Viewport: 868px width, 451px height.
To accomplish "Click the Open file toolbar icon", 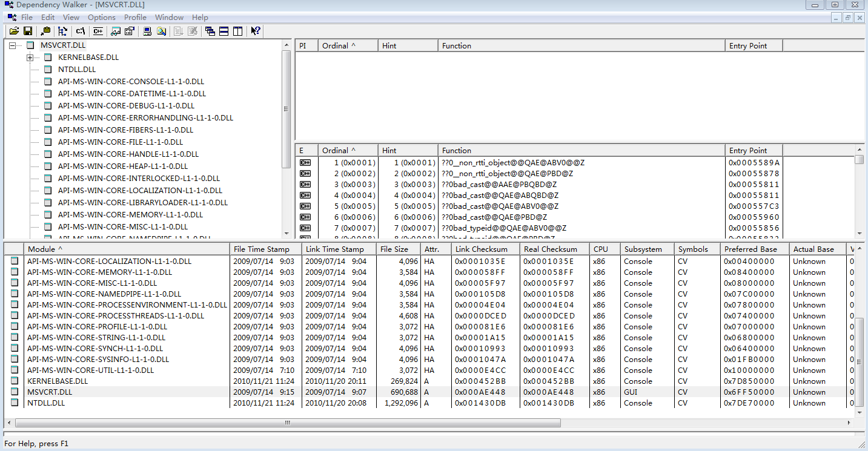I will click(14, 31).
